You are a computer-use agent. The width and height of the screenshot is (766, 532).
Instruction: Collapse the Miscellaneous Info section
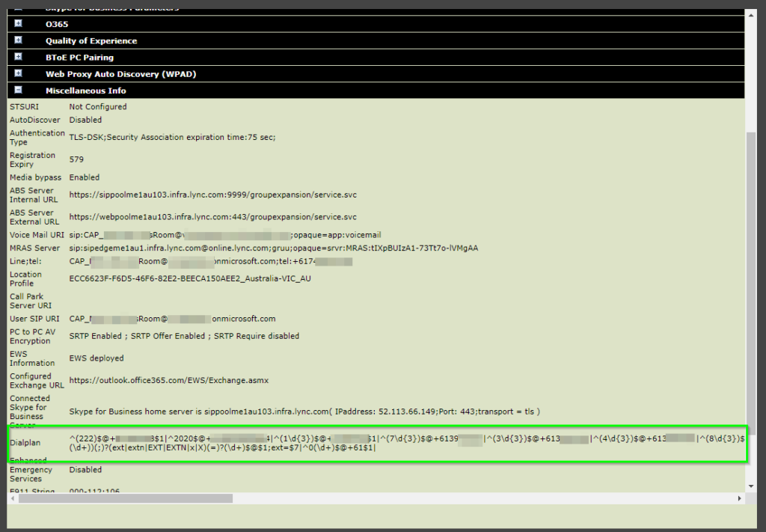pos(18,90)
